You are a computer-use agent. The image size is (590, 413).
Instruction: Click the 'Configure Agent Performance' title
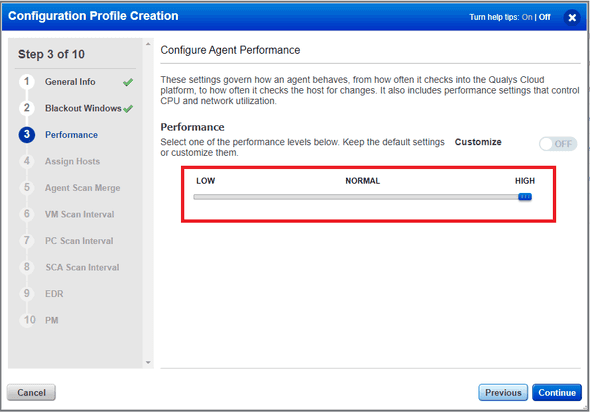point(230,50)
